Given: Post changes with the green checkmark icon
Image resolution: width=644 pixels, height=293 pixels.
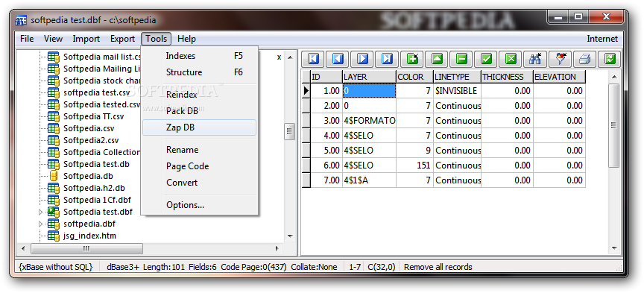Looking at the screenshot, I should click(x=486, y=59).
